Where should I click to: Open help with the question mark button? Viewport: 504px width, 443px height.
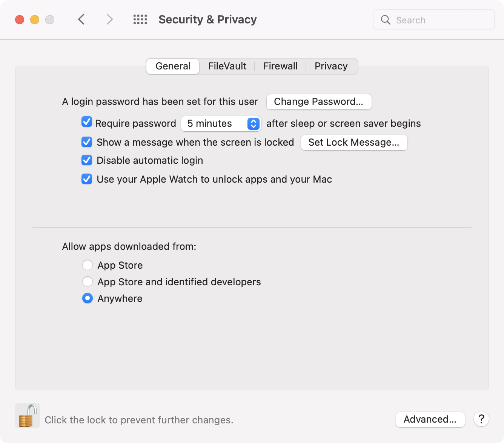pyautogui.click(x=481, y=419)
